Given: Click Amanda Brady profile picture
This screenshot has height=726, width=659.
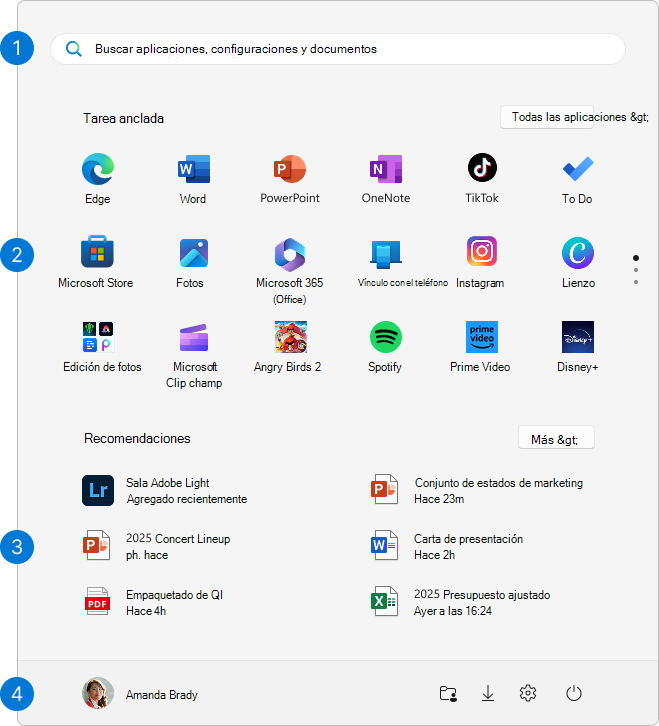Looking at the screenshot, I should tap(98, 693).
